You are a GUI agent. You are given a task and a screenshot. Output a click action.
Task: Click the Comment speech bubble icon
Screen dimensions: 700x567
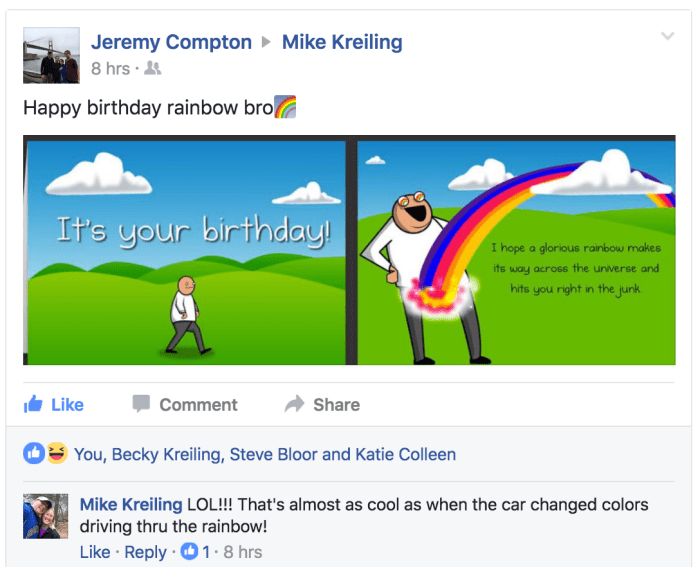[142, 404]
